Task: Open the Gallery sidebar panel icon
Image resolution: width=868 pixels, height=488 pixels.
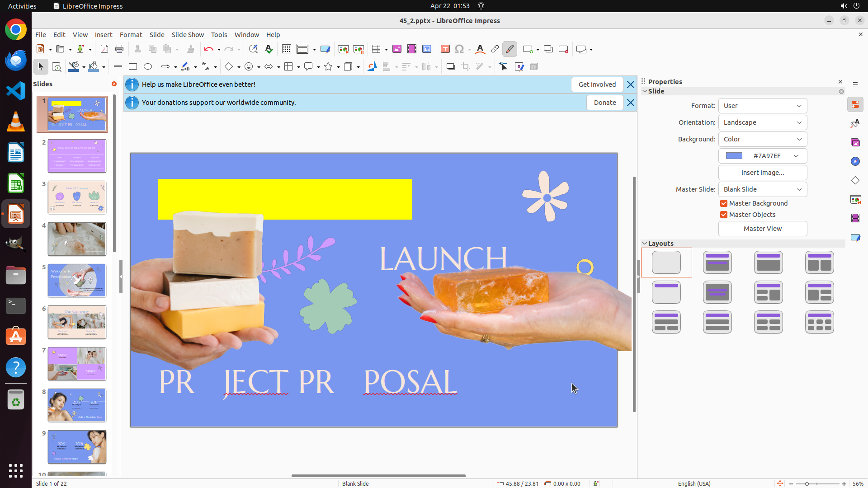Action: click(855, 142)
